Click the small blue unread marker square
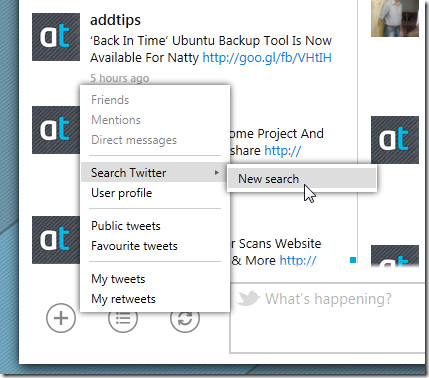The height and width of the screenshot is (378, 429). (353, 260)
